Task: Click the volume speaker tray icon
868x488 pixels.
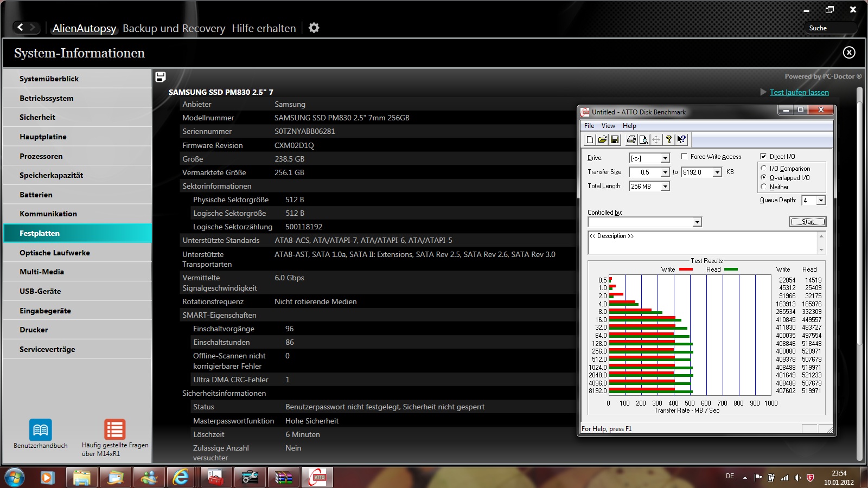Action: tap(797, 478)
